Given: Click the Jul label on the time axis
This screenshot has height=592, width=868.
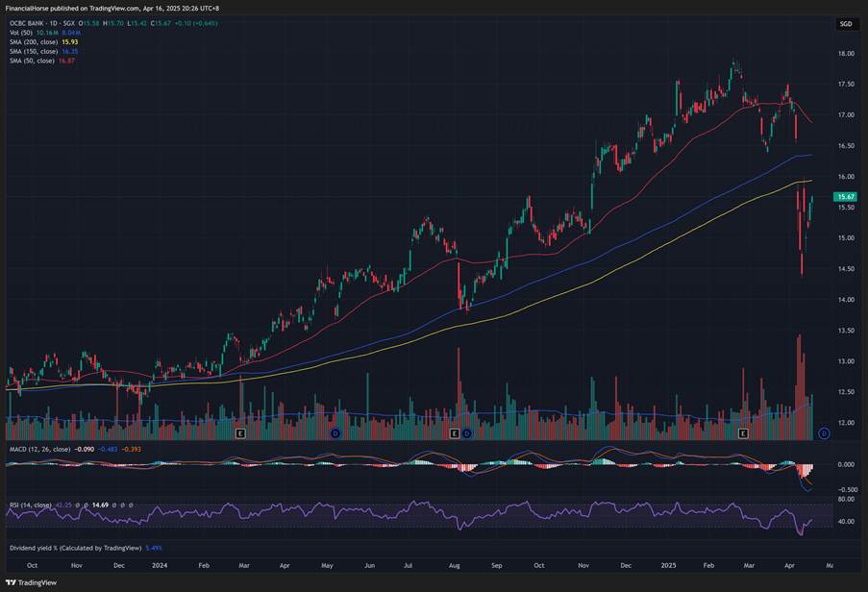Looking at the screenshot, I should coord(408,565).
